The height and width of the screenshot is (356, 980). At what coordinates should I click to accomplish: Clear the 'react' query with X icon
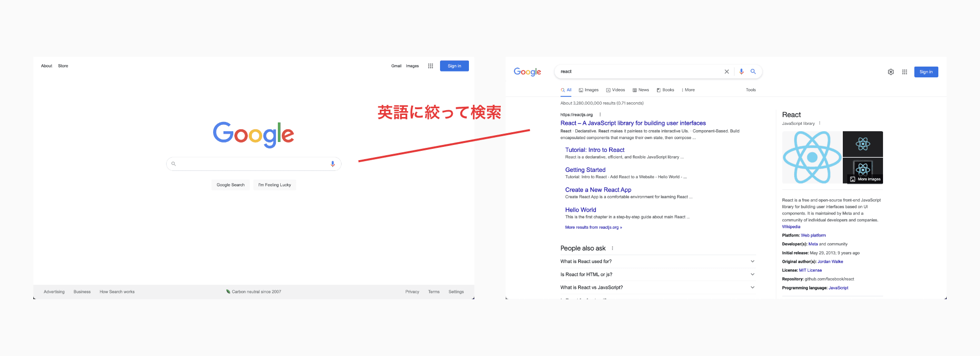click(x=727, y=71)
